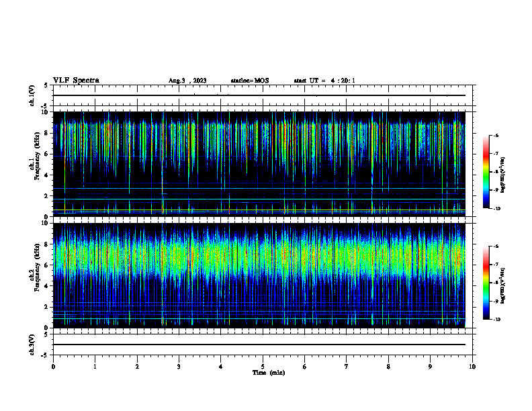Click the "4" kHz tick of ch.1 spectrogram

(47, 175)
